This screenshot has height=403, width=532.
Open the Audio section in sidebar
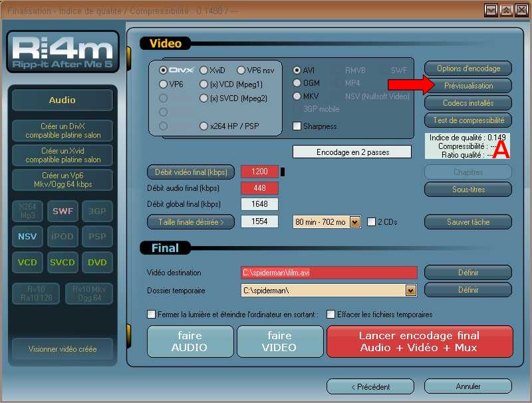pyautogui.click(x=63, y=100)
